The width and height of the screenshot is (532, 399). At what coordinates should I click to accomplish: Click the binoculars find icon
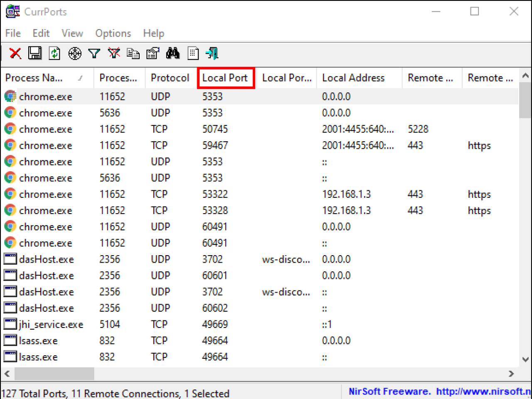click(x=173, y=53)
